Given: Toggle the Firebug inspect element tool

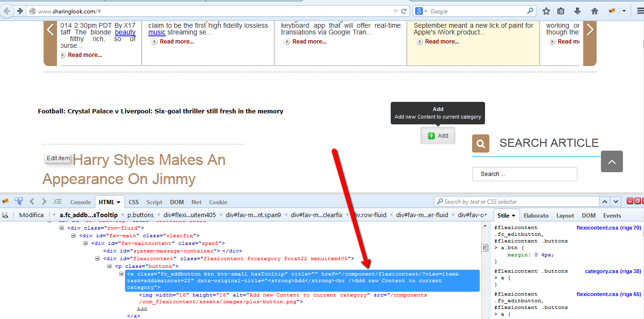Looking at the screenshot, I should [19, 201].
